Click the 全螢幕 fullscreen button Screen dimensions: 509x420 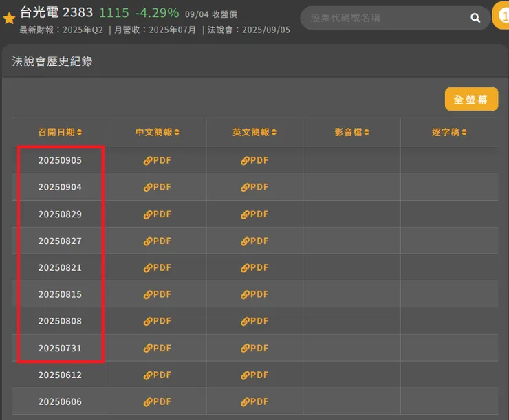tap(471, 99)
